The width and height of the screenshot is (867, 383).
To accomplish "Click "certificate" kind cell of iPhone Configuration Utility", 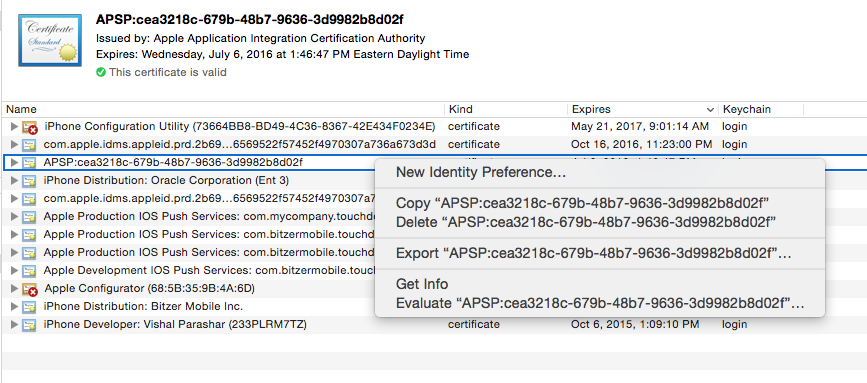I will click(x=474, y=127).
